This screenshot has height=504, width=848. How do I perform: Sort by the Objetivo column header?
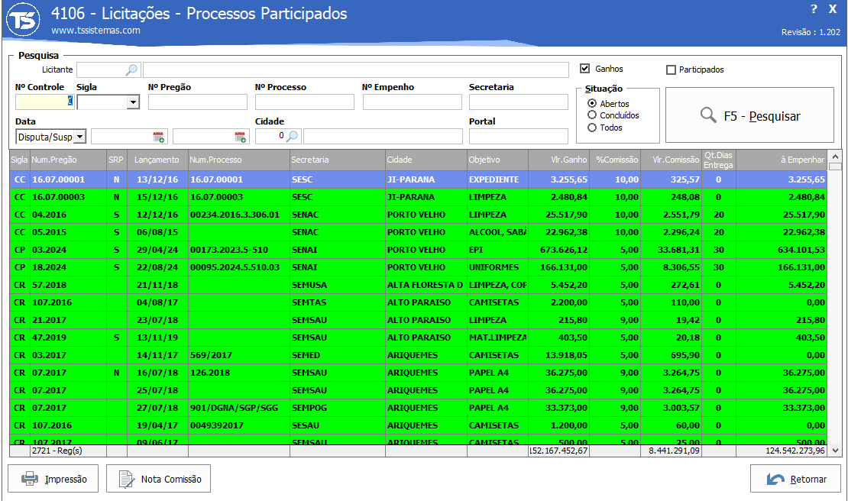[497, 160]
